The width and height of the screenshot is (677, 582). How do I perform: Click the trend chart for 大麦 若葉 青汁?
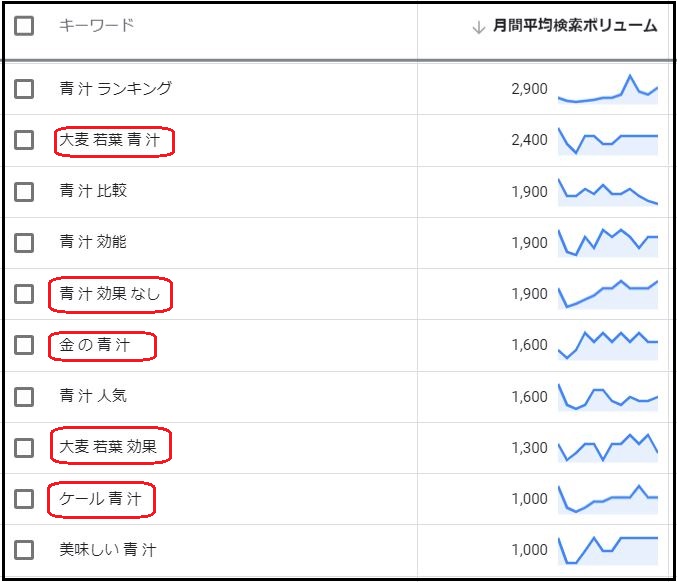[607, 141]
